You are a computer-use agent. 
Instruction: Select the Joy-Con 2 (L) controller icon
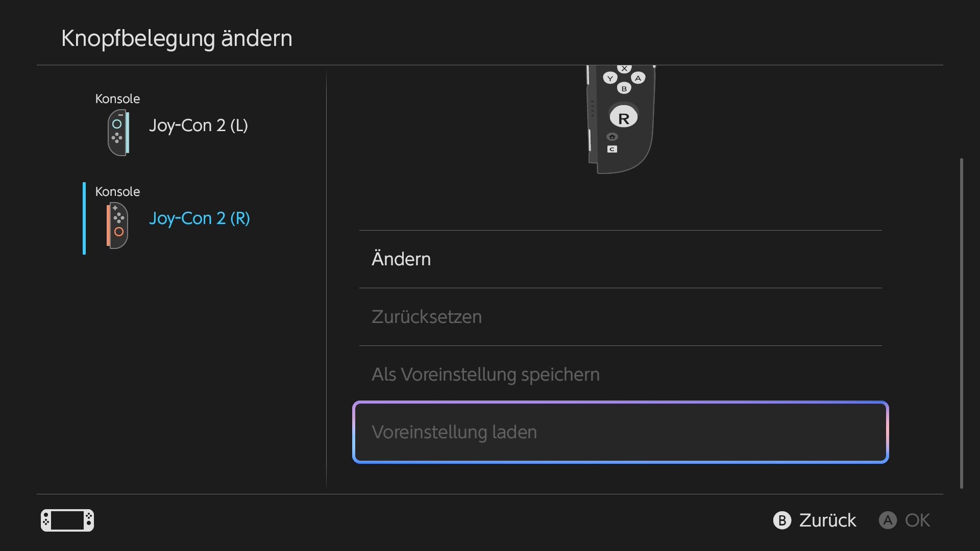(x=118, y=133)
